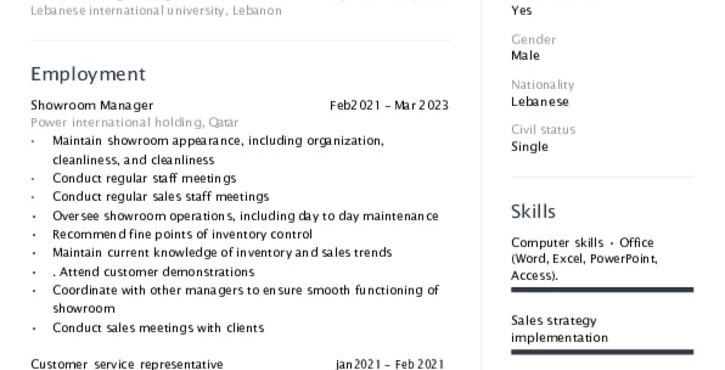Click the Customer service representative job title
The image size is (725, 370).
point(127,364)
